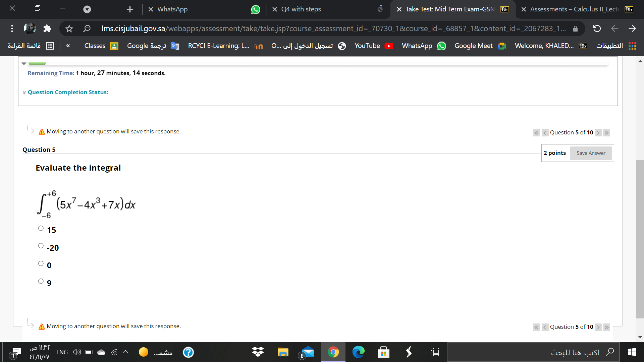Click the Windows search input field
The image size is (644, 362).
tap(537, 352)
